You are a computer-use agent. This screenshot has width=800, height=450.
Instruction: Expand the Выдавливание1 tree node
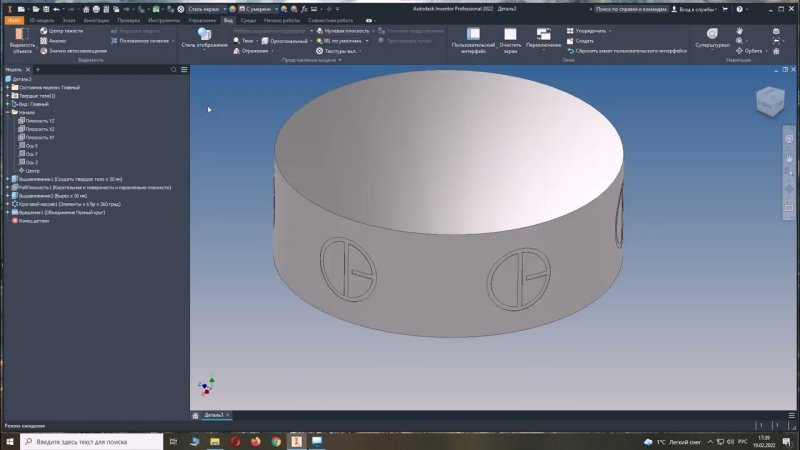click(x=7, y=179)
